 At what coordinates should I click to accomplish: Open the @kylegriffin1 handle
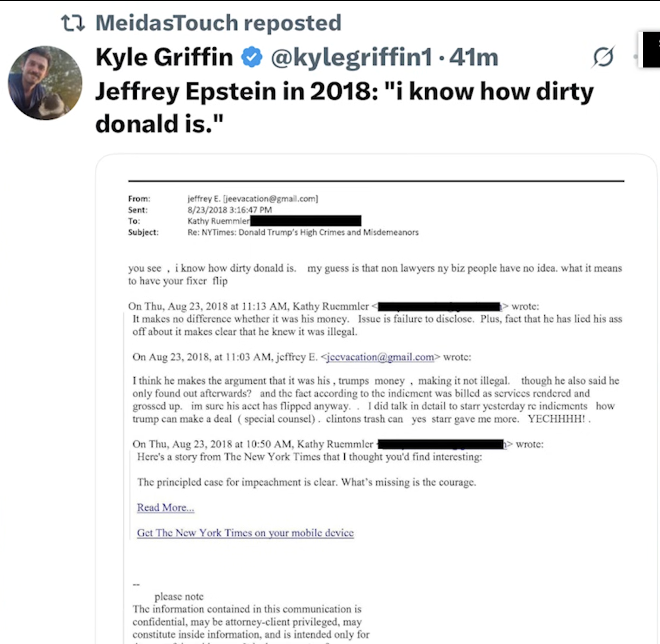coord(351,57)
